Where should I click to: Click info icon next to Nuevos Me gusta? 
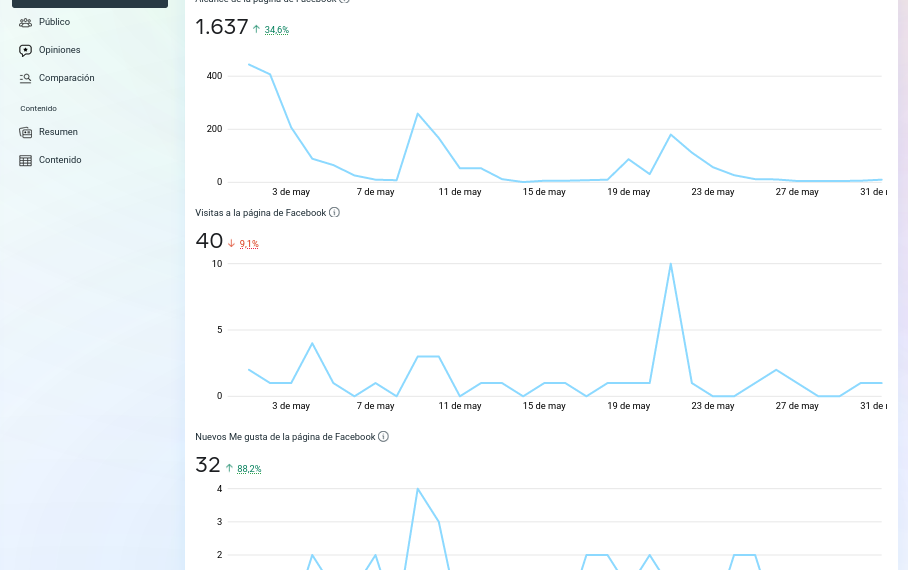[383, 437]
